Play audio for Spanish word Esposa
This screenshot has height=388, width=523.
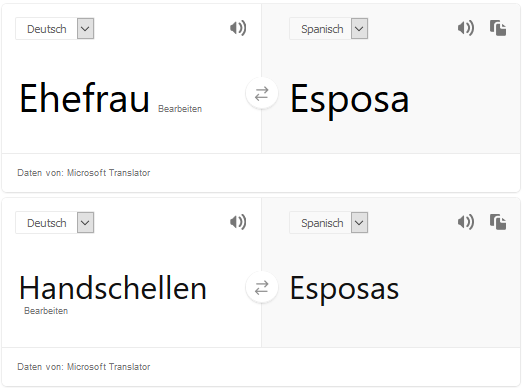(466, 28)
